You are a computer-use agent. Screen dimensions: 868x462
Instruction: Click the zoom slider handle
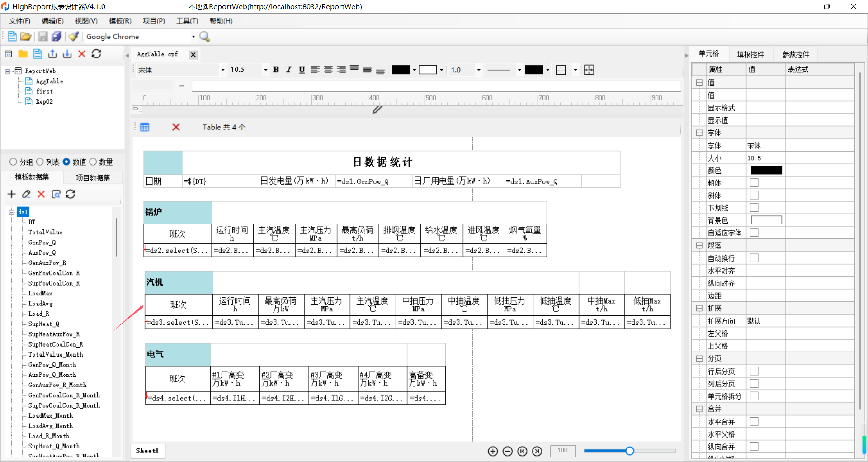pyautogui.click(x=630, y=451)
